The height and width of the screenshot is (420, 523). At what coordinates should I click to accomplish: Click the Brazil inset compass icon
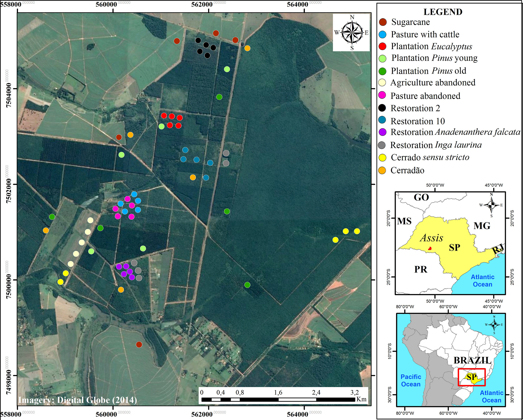coord(494,325)
